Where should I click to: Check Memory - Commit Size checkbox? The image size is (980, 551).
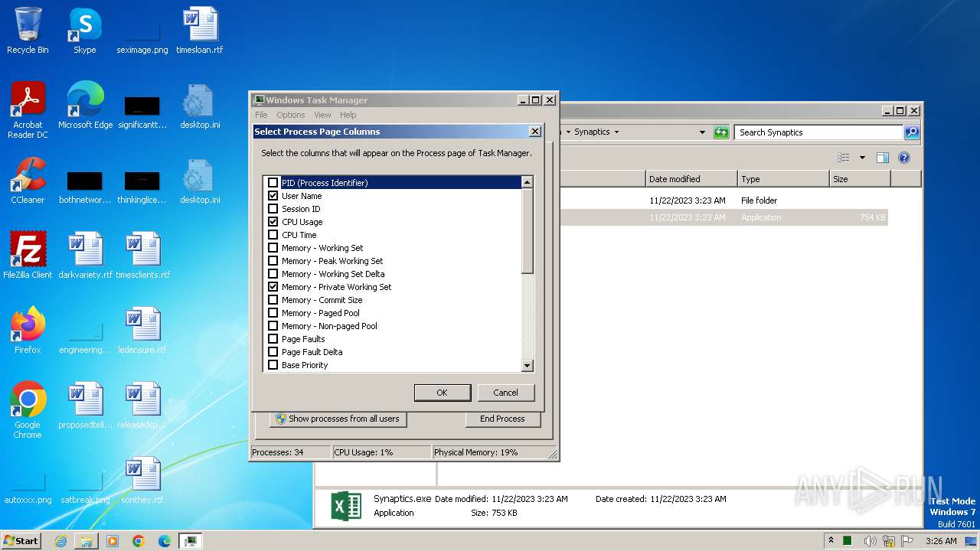tap(273, 300)
